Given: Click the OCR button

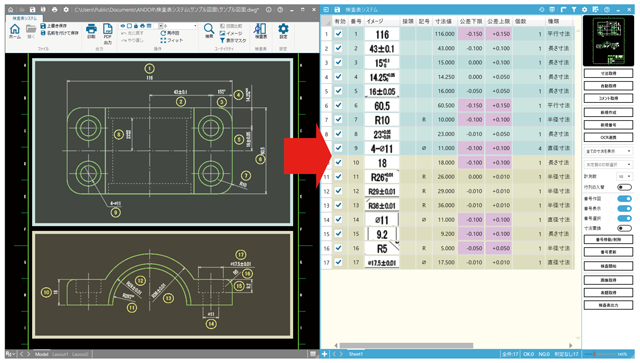Looking at the screenshot, I should (x=608, y=137).
